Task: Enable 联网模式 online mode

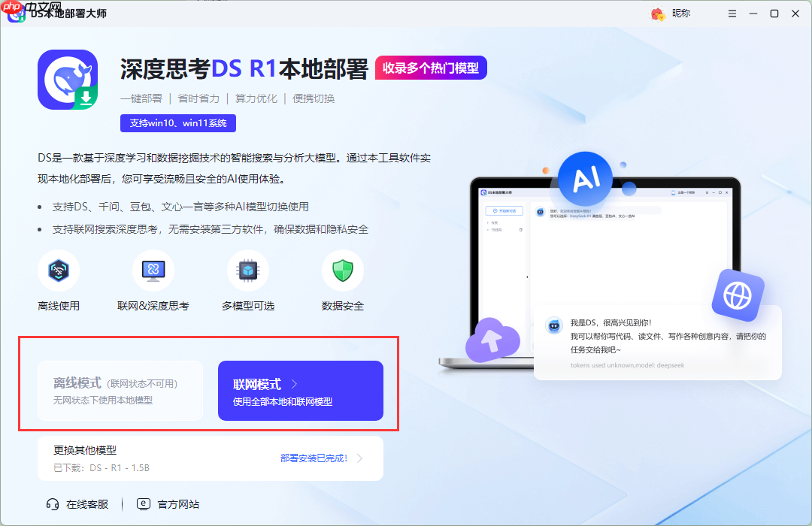Action: click(x=299, y=391)
